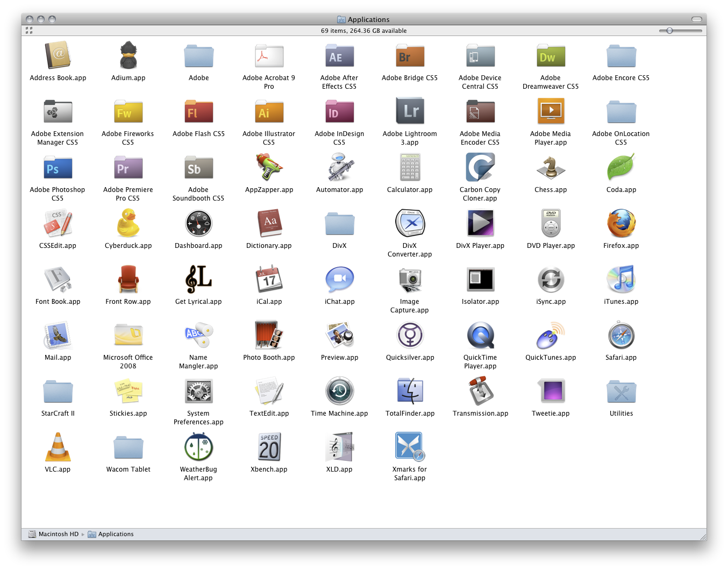Click the Adobe Flash CS5 icon

click(x=198, y=112)
